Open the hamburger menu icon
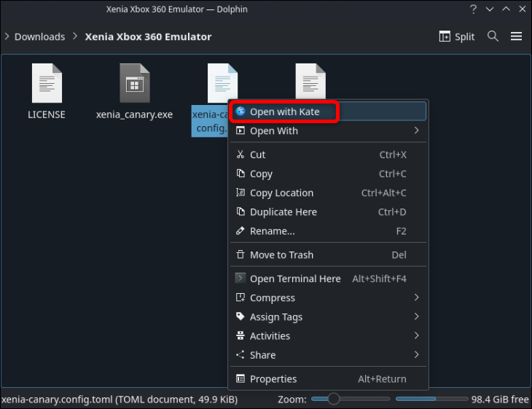This screenshot has height=409, width=532. tap(516, 36)
